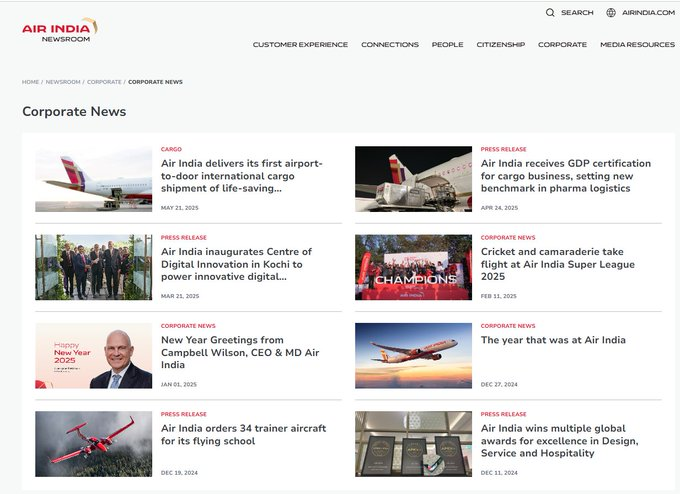Select the People menu item
This screenshot has height=494, width=680.
[x=447, y=45]
